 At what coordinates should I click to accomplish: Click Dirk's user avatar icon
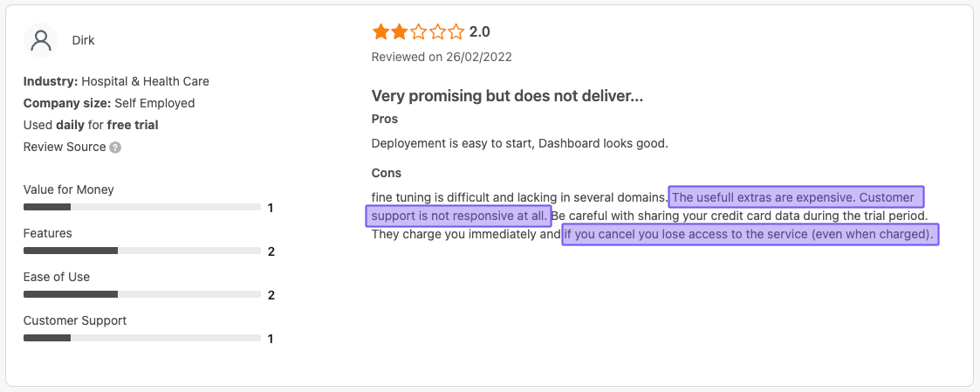click(40, 40)
